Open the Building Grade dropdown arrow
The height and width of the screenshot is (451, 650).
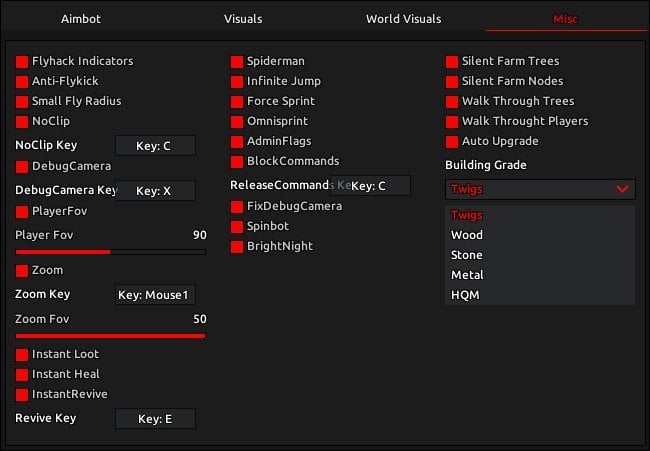(622, 189)
